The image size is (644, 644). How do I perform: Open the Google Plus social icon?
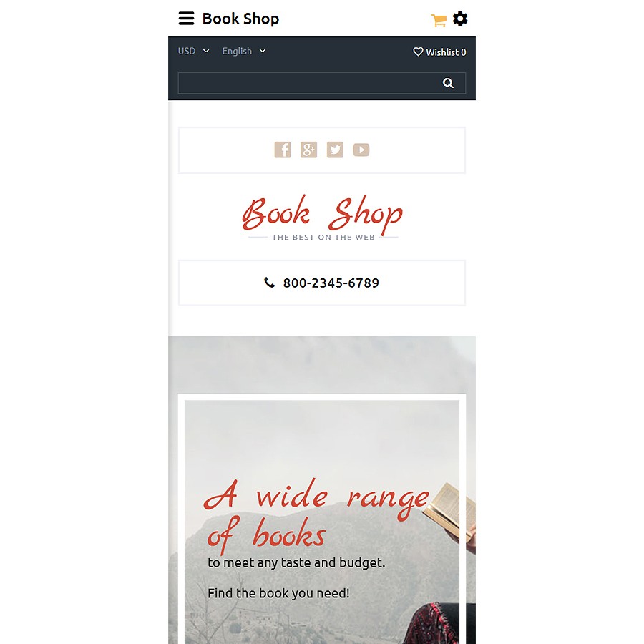click(x=309, y=150)
